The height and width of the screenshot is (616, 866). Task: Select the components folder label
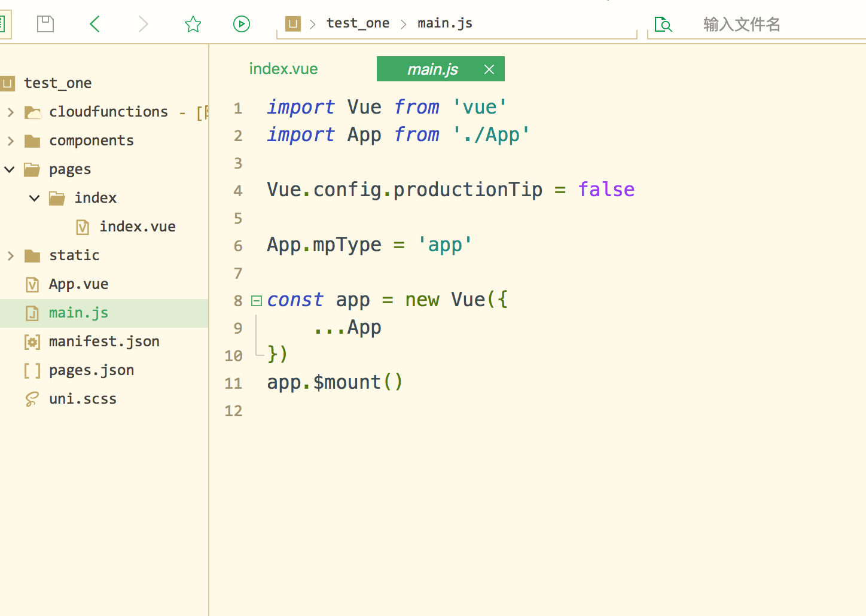pyautogui.click(x=92, y=141)
